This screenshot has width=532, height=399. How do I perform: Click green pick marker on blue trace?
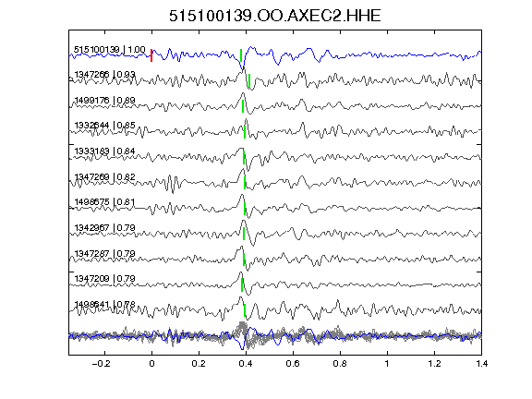(x=241, y=55)
